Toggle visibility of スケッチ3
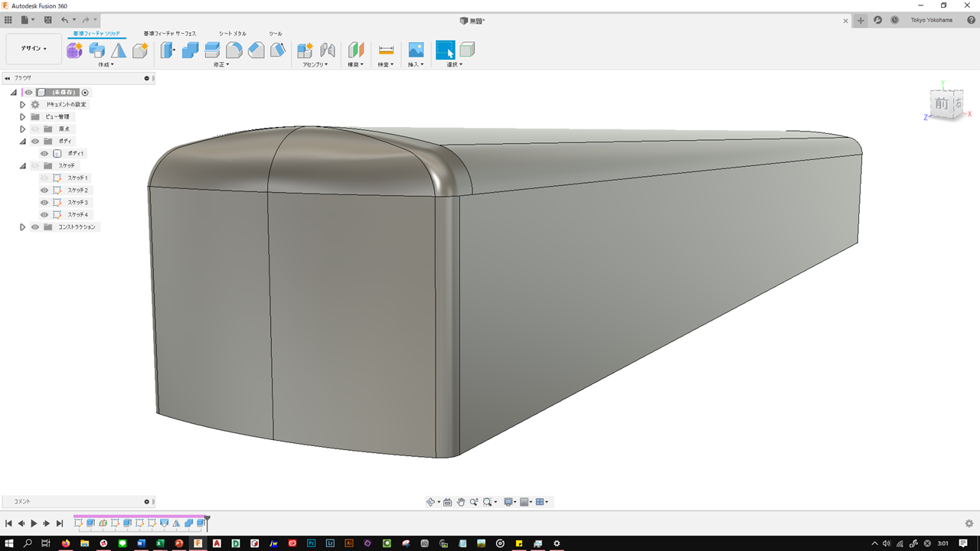The height and width of the screenshot is (551, 980). point(44,203)
